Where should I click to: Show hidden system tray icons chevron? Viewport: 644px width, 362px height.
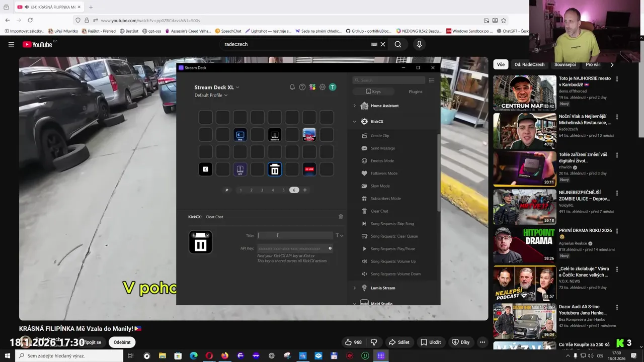pos(569,356)
